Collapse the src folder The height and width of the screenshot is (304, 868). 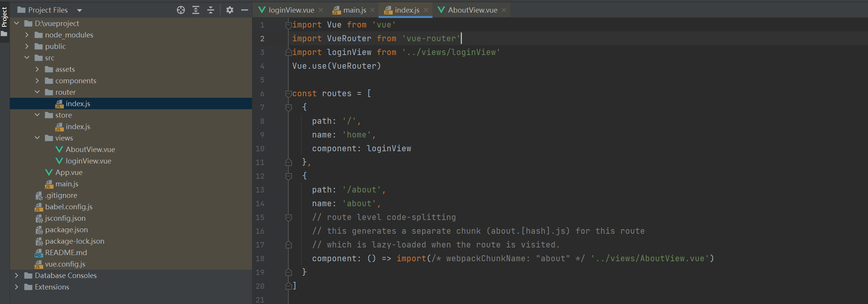(x=27, y=58)
